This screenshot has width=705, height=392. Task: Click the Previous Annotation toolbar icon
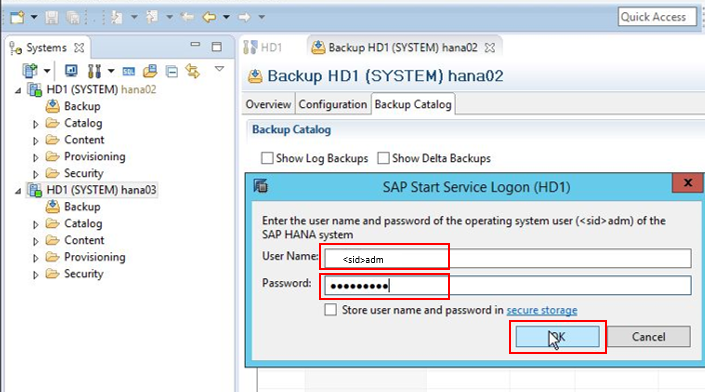(152, 18)
